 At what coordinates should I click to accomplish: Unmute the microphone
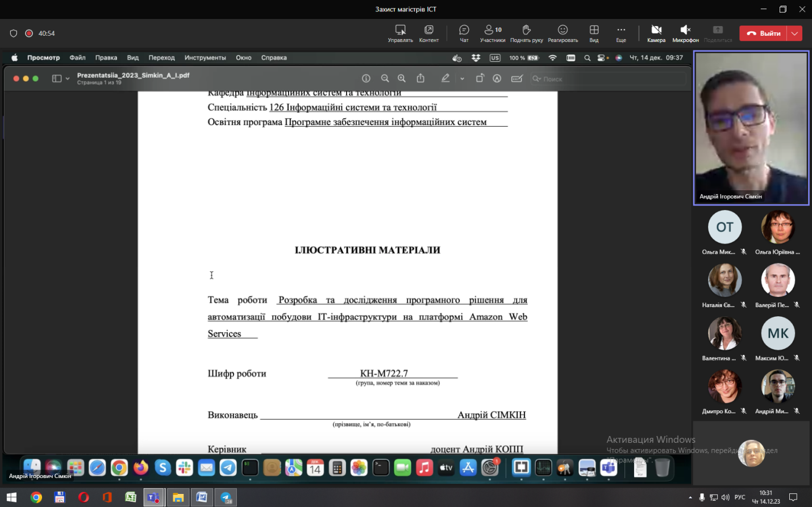685,33
